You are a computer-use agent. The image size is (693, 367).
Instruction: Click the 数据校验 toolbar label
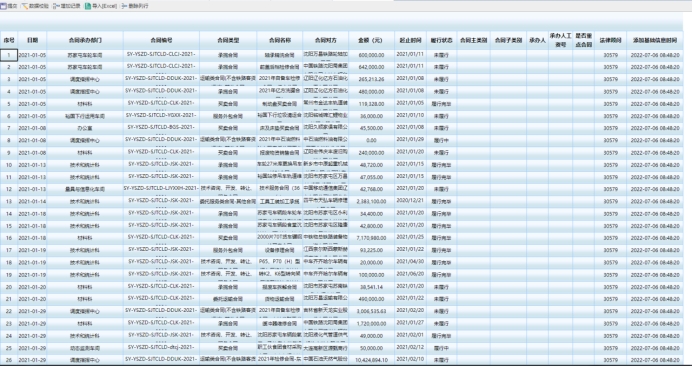click(x=39, y=6)
